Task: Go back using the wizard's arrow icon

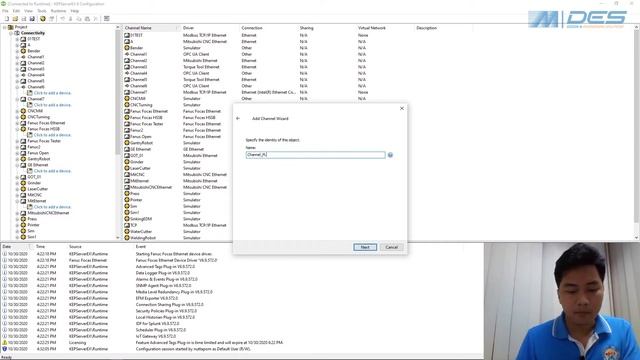Action: (238, 118)
